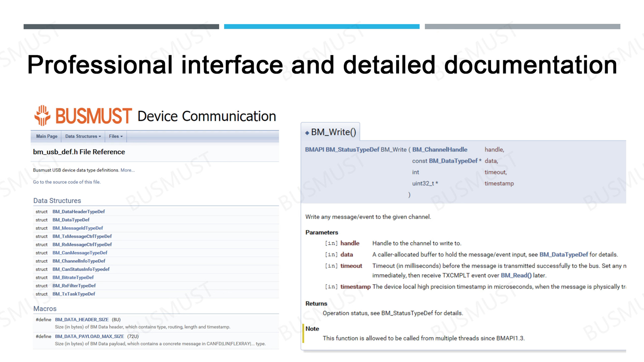Open the BM_MessageIdTypeDef struct link
The image size is (644, 362).
[77, 228]
